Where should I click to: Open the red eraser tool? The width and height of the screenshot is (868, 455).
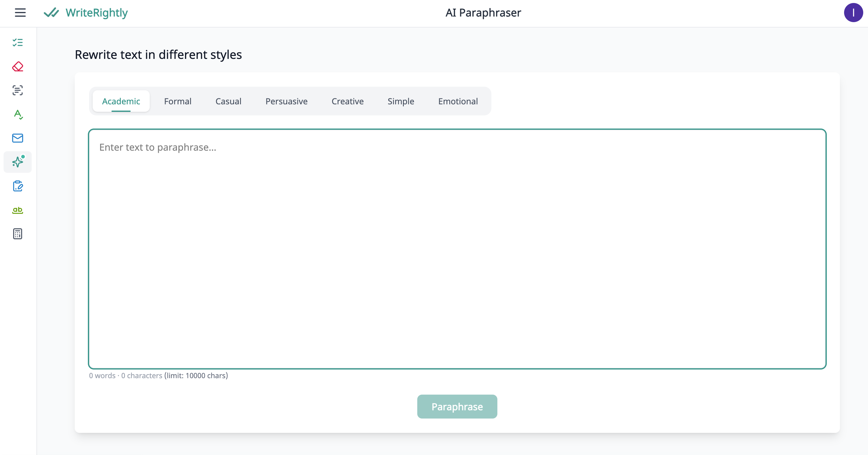tap(18, 66)
